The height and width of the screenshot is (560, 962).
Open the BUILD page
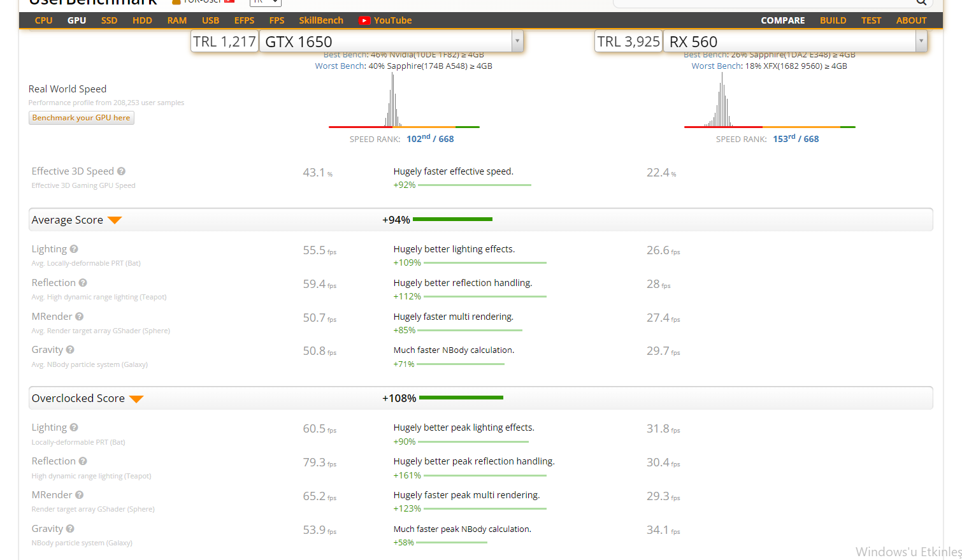[x=833, y=20]
